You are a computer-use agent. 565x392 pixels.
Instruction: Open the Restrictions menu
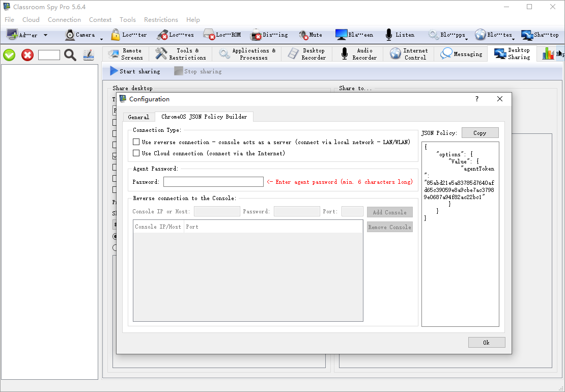click(x=161, y=20)
